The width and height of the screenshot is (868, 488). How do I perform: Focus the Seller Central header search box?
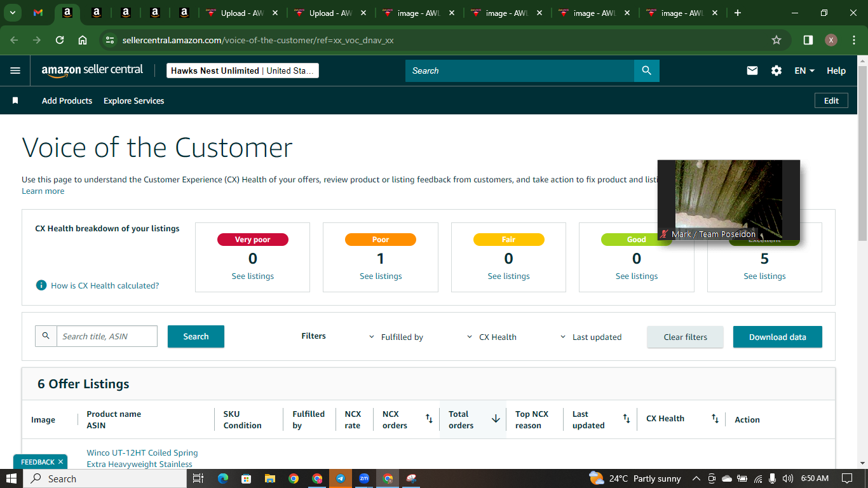pos(520,71)
